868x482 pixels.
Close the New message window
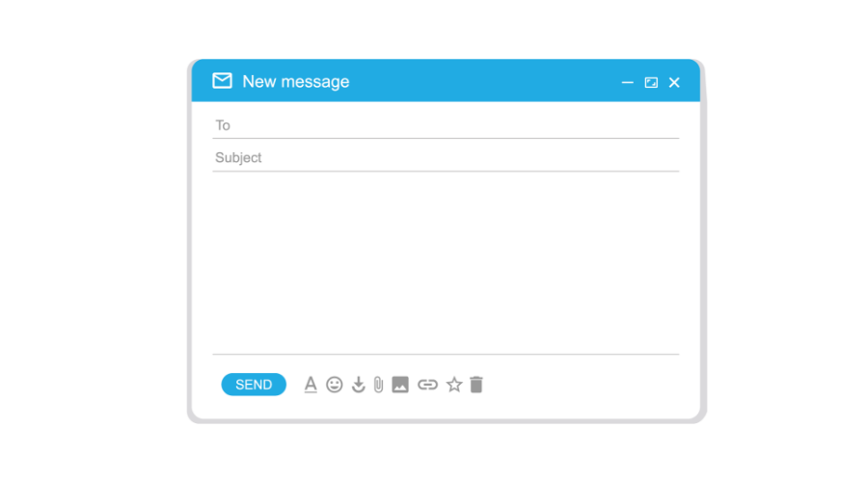[674, 83]
